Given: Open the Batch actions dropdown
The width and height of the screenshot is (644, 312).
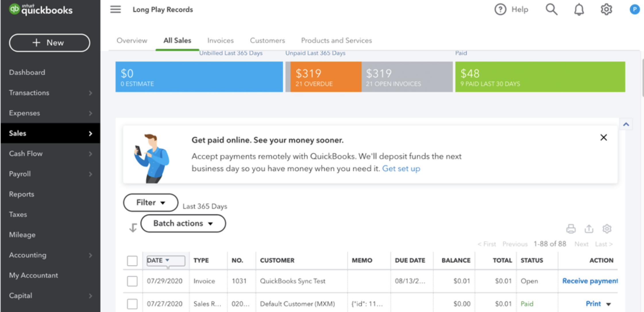Looking at the screenshot, I should (183, 223).
